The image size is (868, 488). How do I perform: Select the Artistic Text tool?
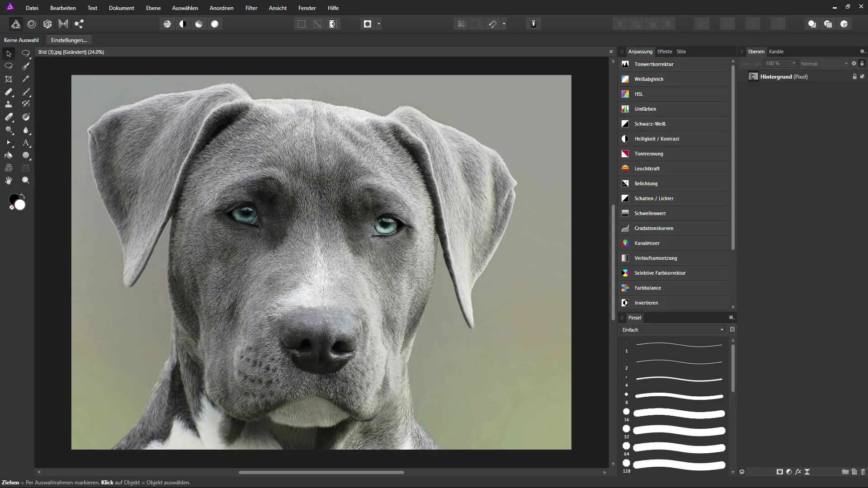pyautogui.click(x=26, y=143)
